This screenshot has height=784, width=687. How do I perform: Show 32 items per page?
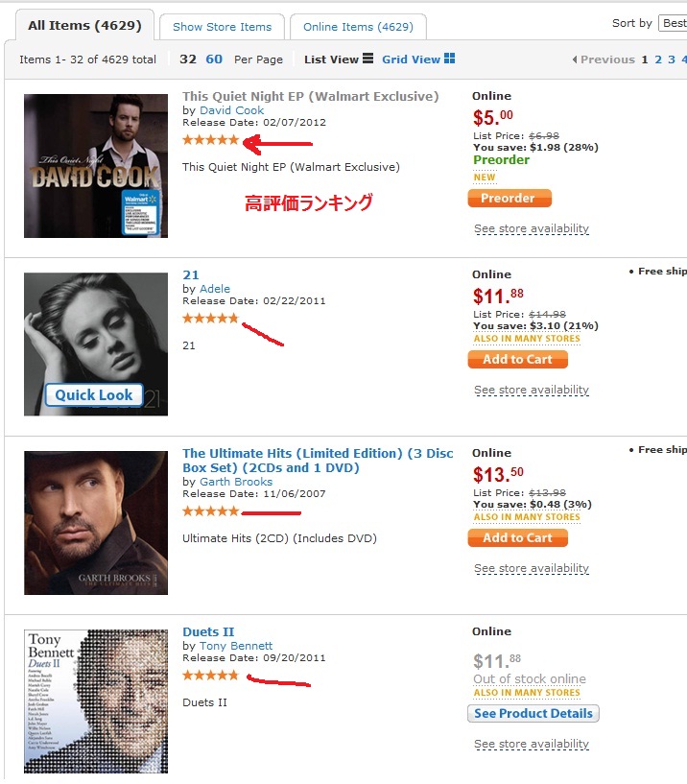click(x=188, y=59)
